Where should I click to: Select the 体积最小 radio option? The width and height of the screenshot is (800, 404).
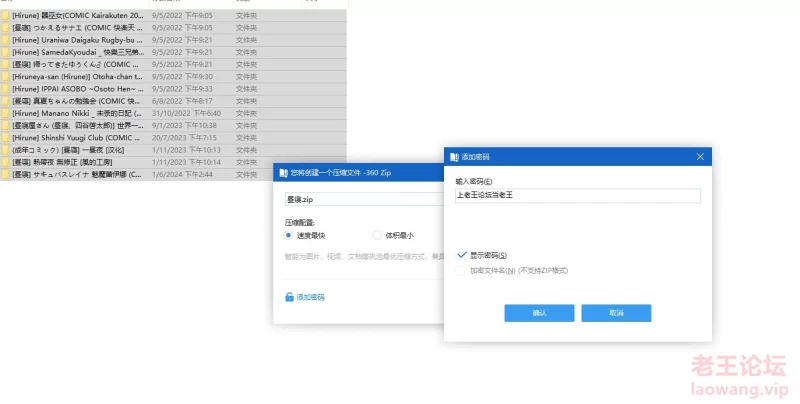tap(377, 235)
